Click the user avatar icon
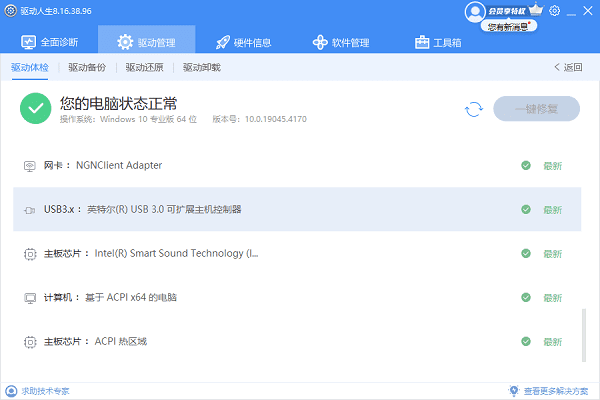The width and height of the screenshot is (600, 400). point(474,12)
